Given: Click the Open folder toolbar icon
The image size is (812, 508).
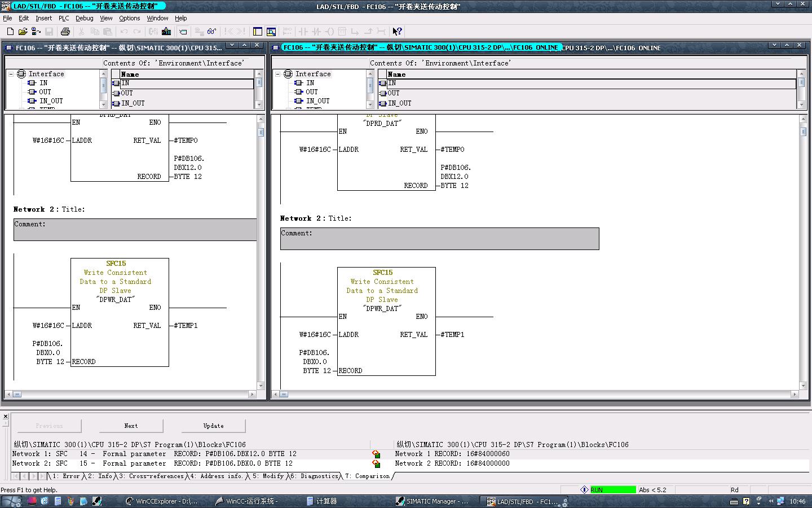Looking at the screenshot, I should tap(23, 32).
